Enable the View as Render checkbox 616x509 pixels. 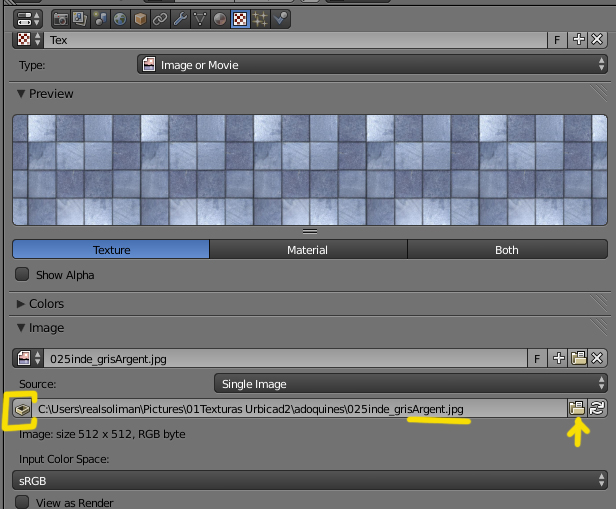coord(22,502)
